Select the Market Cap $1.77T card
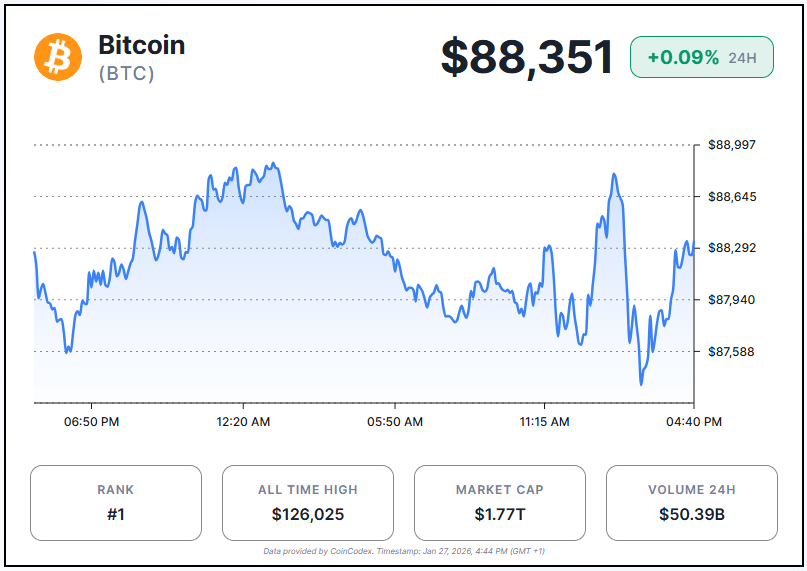 pyautogui.click(x=500, y=503)
